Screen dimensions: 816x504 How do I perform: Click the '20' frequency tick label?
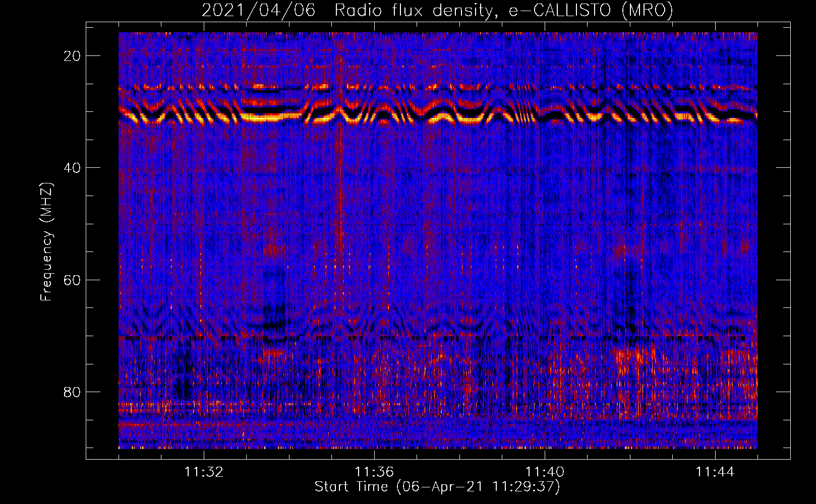tap(72, 56)
